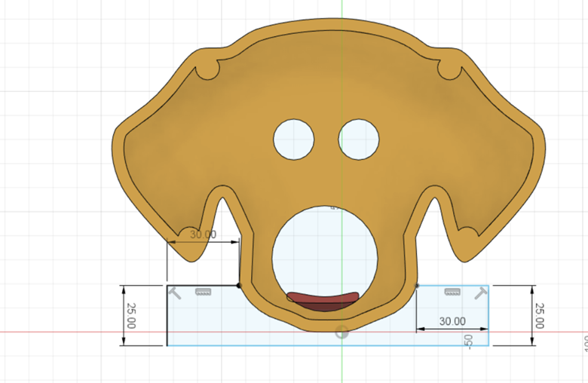Click the left perpendicular constraint icon
Image resolution: width=588 pixels, height=383 pixels.
coord(175,293)
